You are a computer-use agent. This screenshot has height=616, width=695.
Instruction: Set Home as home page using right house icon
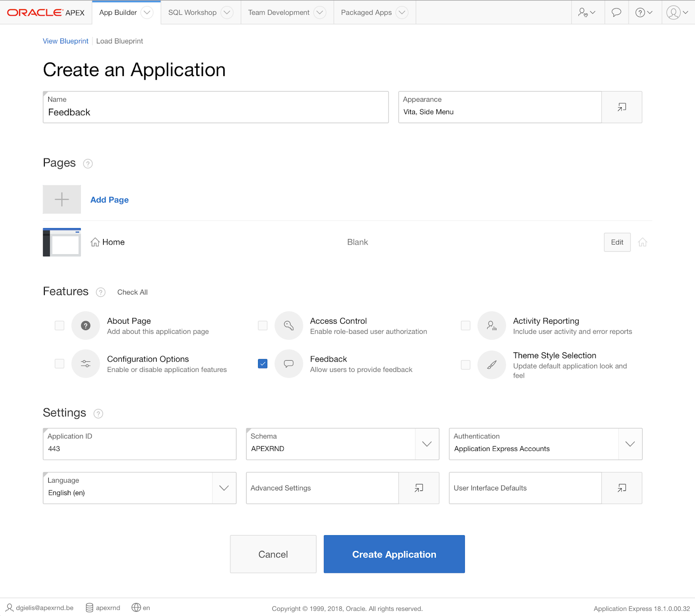(x=642, y=242)
